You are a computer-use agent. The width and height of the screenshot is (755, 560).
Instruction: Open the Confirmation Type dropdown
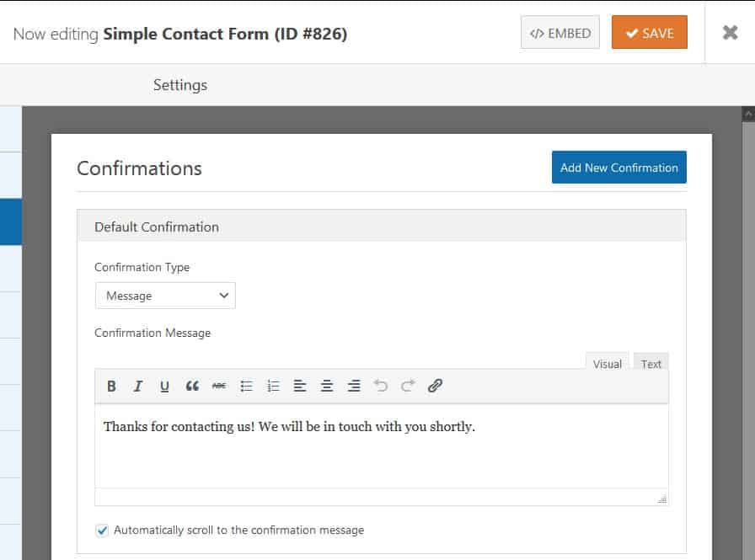(165, 296)
